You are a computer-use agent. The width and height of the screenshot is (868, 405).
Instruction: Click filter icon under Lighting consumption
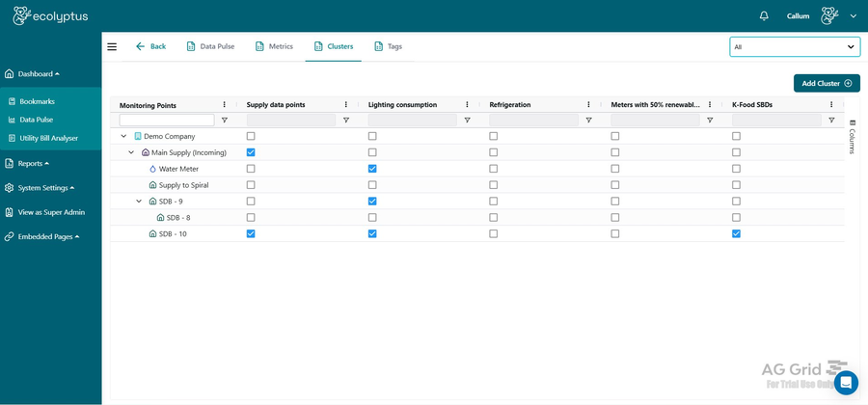point(467,121)
